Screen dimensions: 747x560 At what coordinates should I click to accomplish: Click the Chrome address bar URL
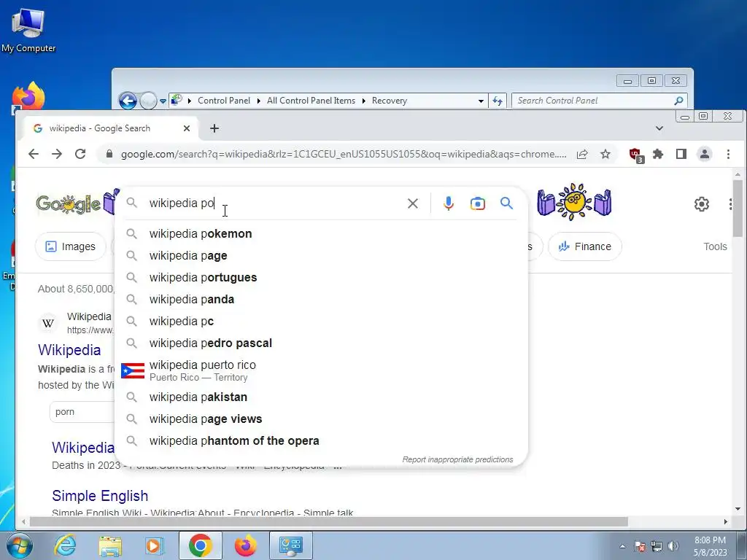pyautogui.click(x=343, y=155)
